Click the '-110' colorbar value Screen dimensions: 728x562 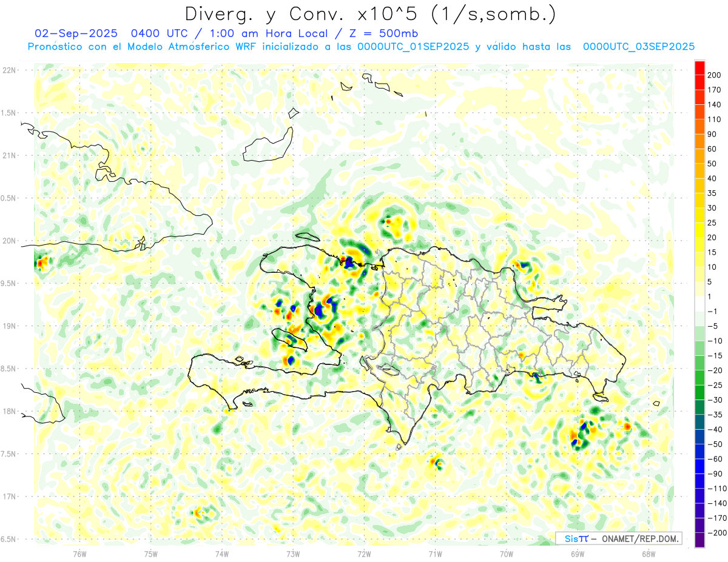coord(716,489)
